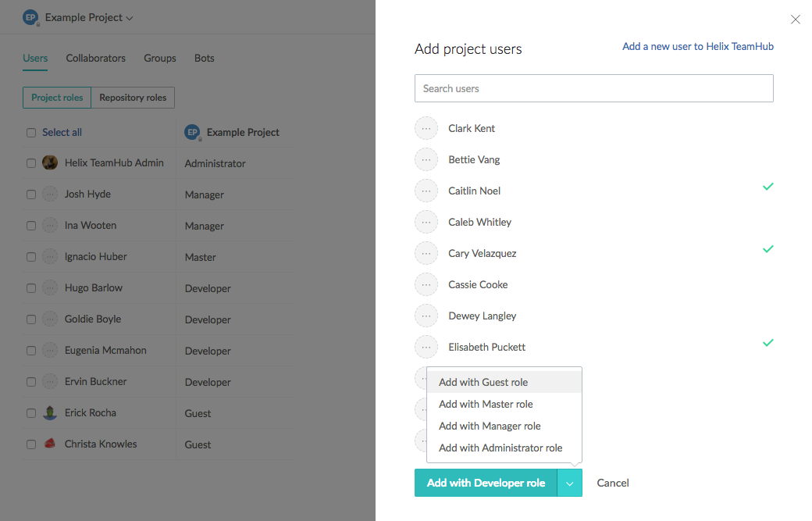812x521 pixels.
Task: Close the Add project users panel
Action: (x=795, y=20)
